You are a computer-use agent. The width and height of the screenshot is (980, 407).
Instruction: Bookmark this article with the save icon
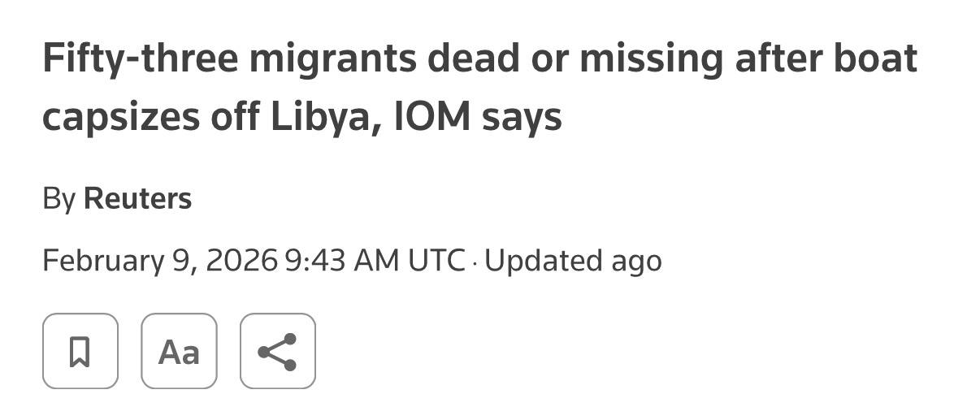tap(80, 351)
